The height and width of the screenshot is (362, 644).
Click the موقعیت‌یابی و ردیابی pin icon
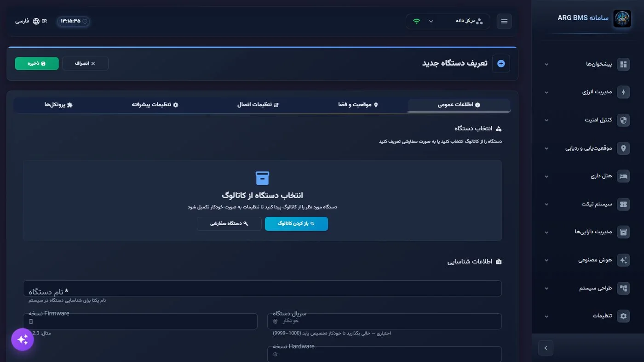click(x=623, y=148)
